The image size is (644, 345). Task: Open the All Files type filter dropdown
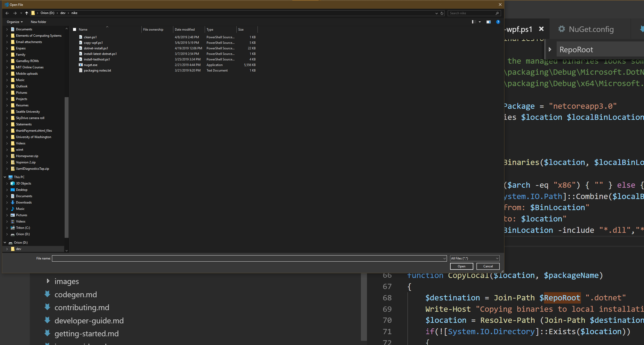pos(475,258)
